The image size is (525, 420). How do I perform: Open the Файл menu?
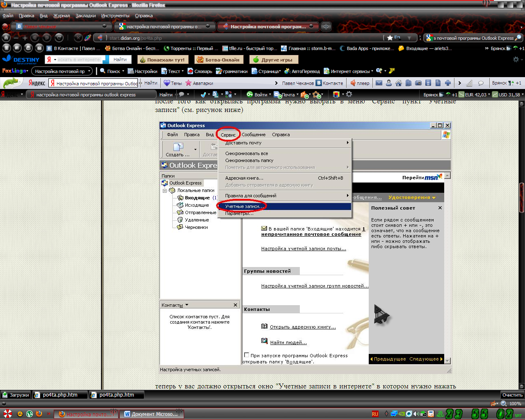point(8,16)
